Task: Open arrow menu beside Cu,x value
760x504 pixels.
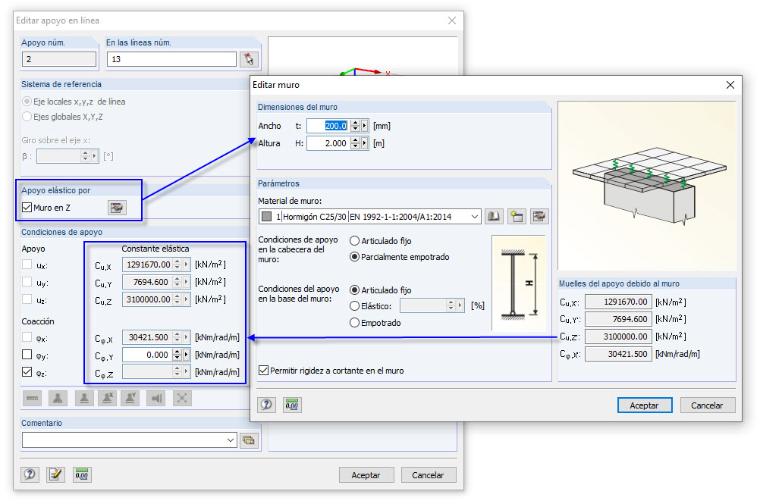Action: pos(186,265)
